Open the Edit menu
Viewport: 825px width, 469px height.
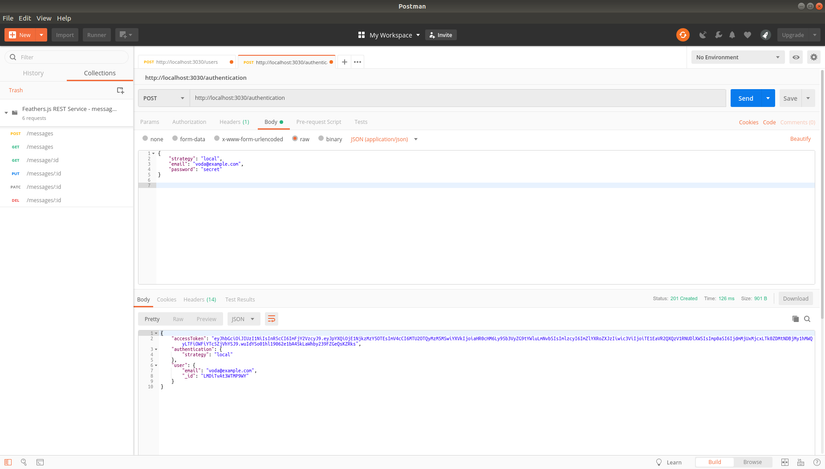[25, 18]
